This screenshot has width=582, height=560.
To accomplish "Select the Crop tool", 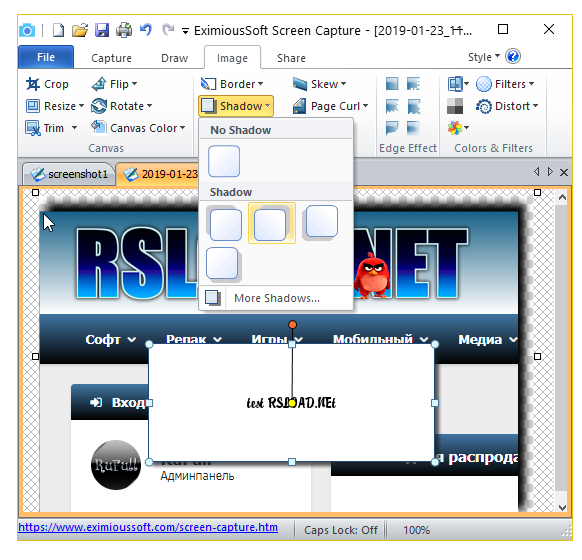I will pyautogui.click(x=47, y=84).
